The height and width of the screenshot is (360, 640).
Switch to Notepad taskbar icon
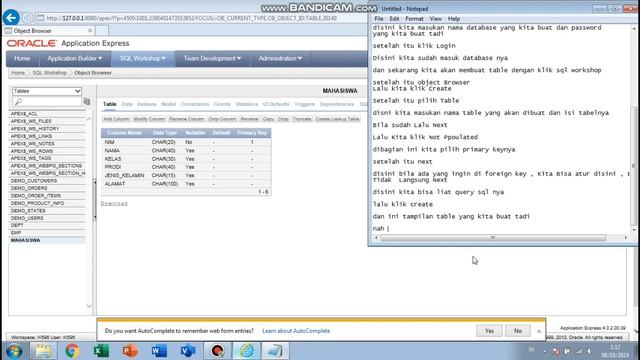[275, 351]
